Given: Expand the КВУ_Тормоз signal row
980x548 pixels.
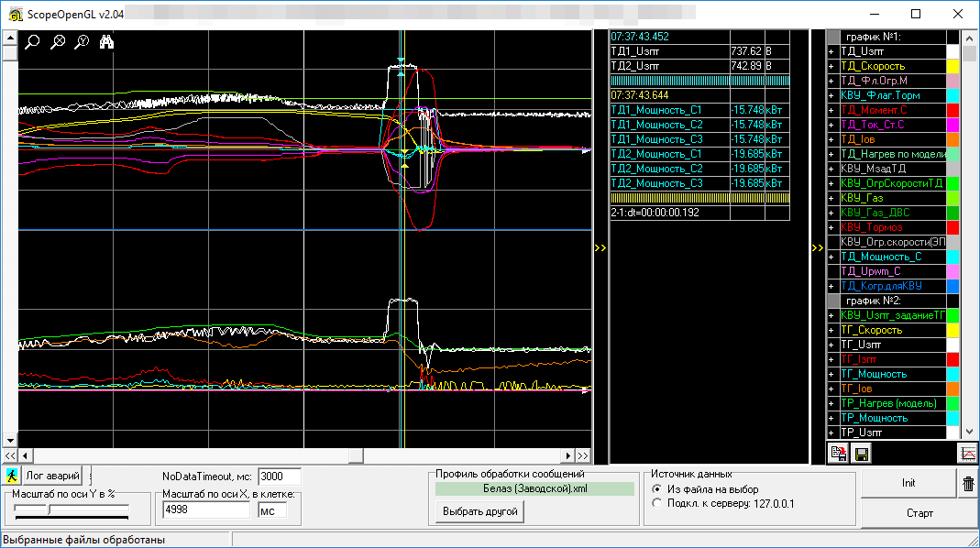Looking at the screenshot, I should point(831,227).
